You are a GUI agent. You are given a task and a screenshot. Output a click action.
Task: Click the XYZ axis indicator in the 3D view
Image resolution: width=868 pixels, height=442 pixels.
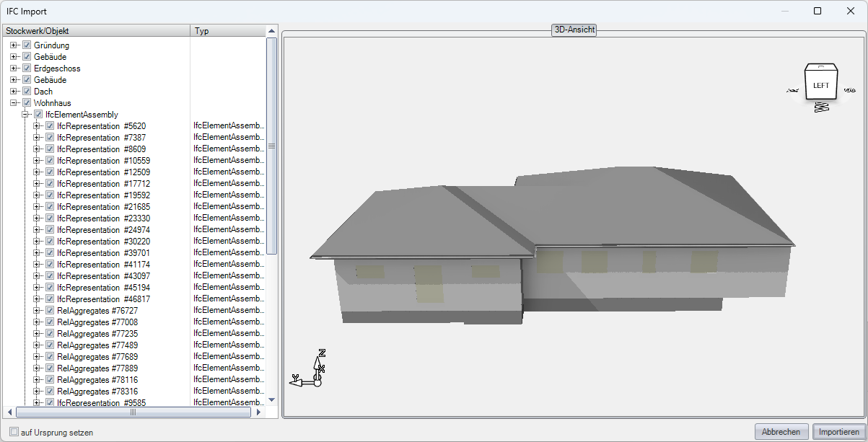coord(308,368)
